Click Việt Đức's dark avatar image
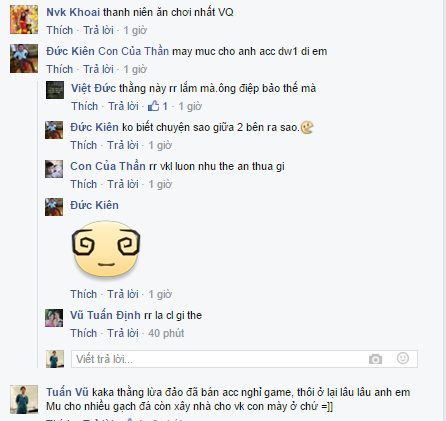446x421 pixels. tap(55, 90)
